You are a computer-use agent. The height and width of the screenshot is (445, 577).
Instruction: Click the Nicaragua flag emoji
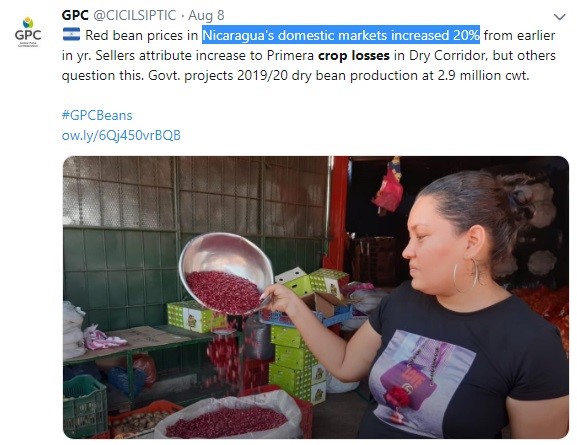point(71,34)
